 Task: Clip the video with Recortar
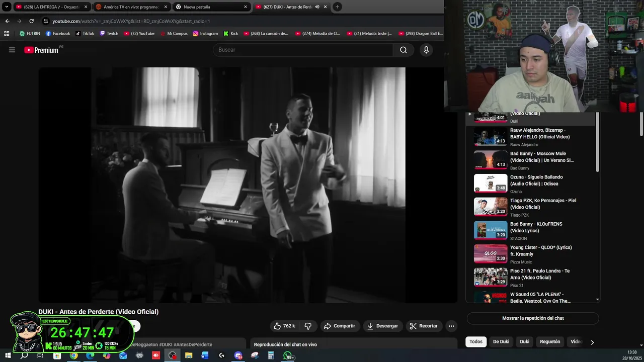424,326
